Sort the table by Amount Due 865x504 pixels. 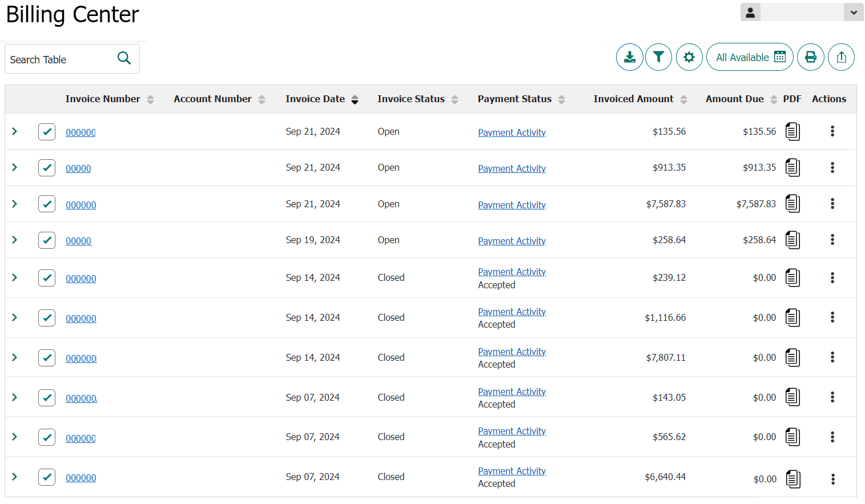(774, 99)
